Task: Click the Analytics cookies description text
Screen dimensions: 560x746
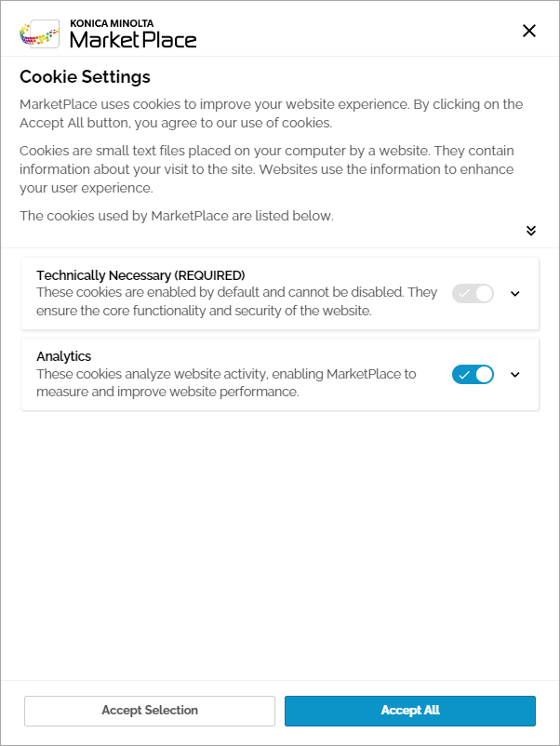Action: tap(226, 383)
